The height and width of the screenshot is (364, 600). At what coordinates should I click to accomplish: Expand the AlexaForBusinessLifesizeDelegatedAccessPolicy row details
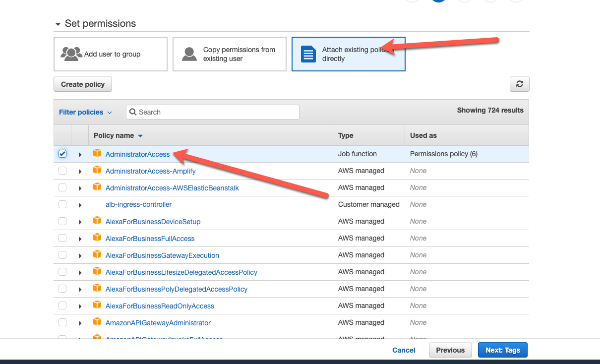(80, 272)
